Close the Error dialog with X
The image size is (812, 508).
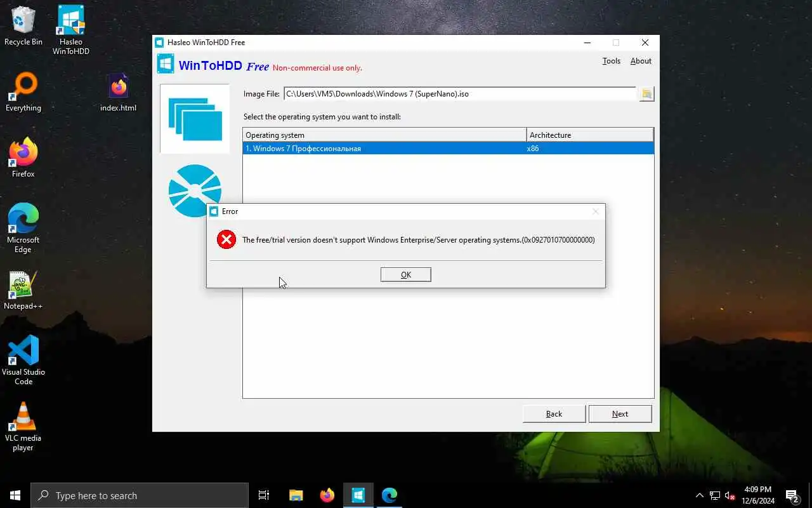coord(595,211)
